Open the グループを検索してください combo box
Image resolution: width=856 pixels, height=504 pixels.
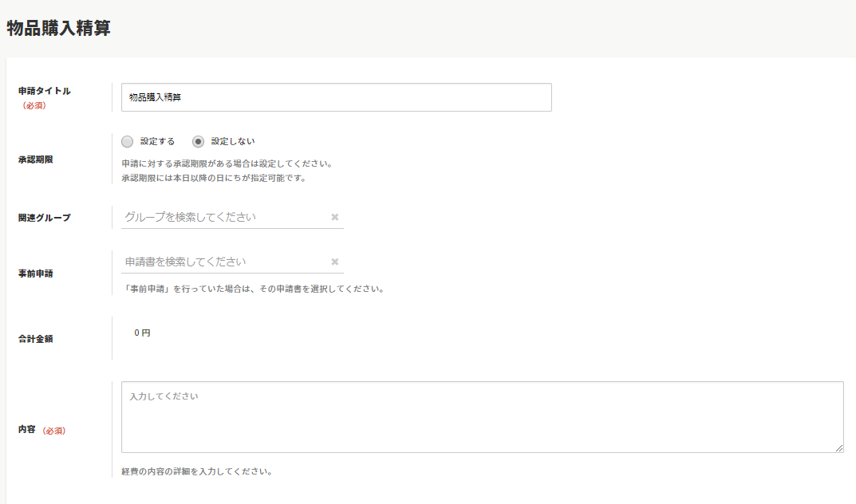[223, 217]
